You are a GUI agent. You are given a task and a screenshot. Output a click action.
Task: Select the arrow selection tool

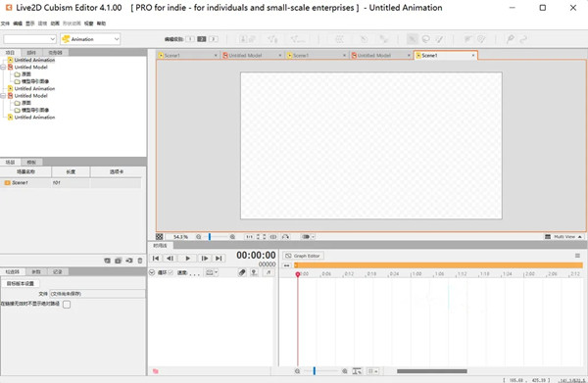413,39
